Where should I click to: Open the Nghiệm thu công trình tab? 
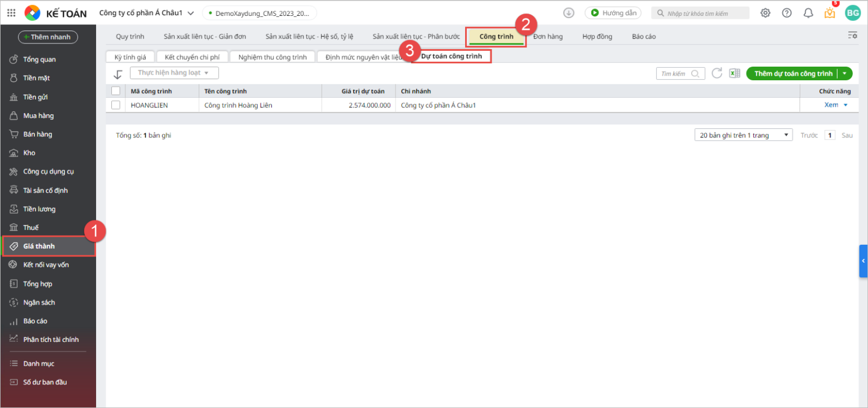point(272,57)
